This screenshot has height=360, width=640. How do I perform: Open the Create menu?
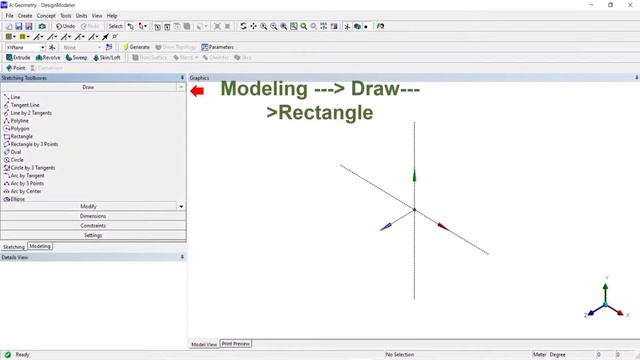point(25,16)
